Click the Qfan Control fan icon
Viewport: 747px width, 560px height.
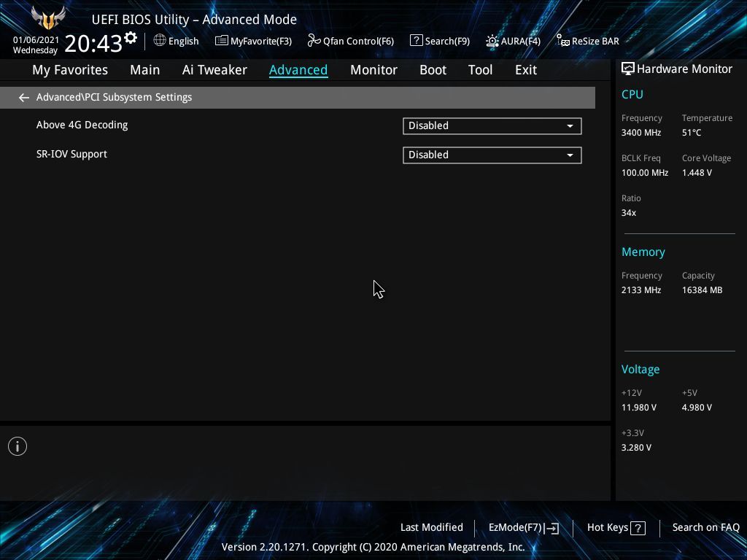pos(314,41)
